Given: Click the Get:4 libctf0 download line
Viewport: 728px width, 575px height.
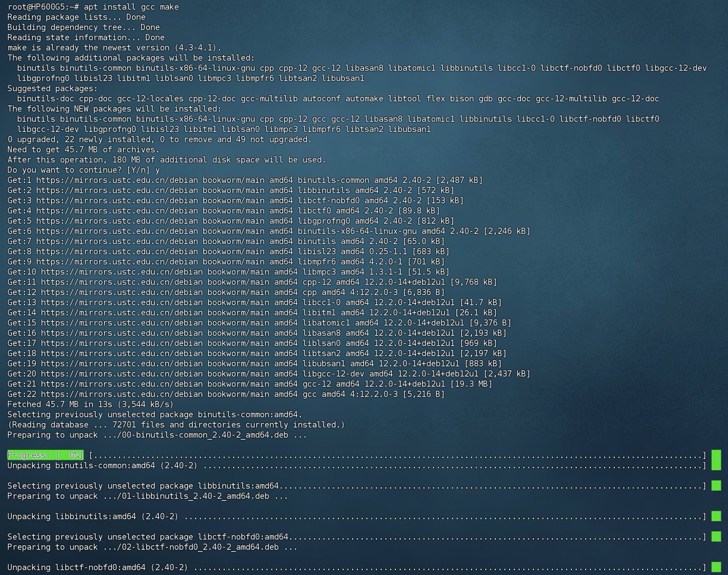Looking at the screenshot, I should point(224,211).
